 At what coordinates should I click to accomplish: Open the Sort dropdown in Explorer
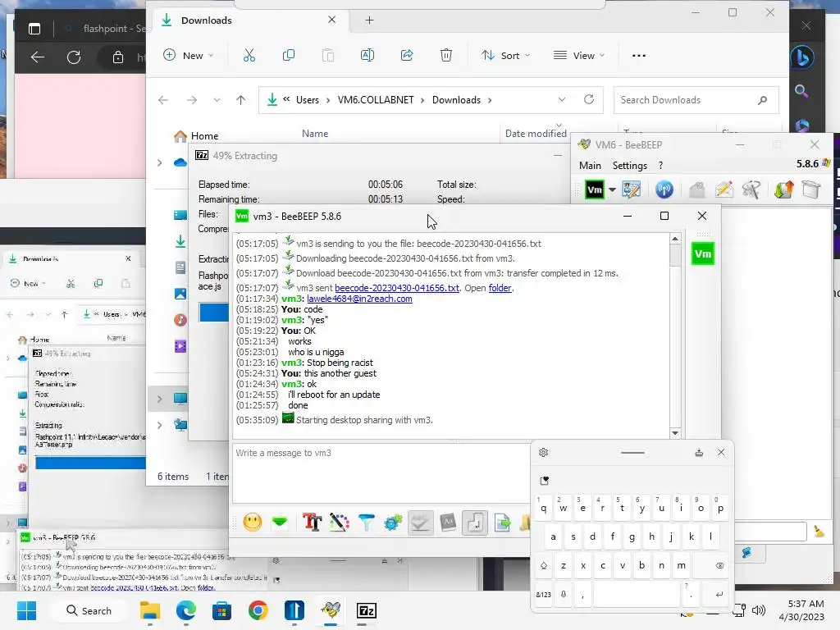[x=505, y=55]
